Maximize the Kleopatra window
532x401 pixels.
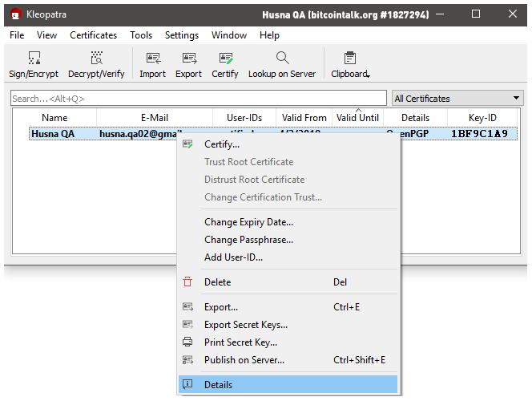(x=476, y=14)
